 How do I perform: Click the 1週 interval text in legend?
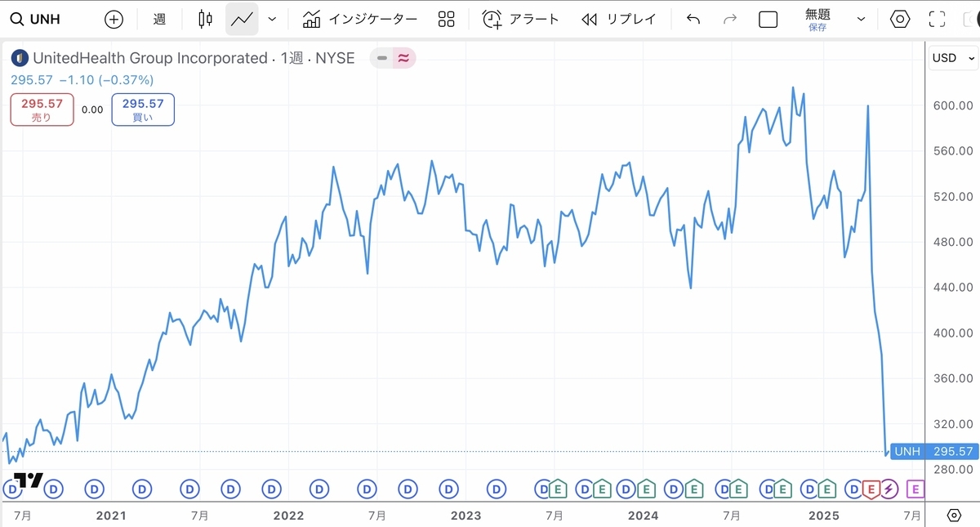point(292,58)
